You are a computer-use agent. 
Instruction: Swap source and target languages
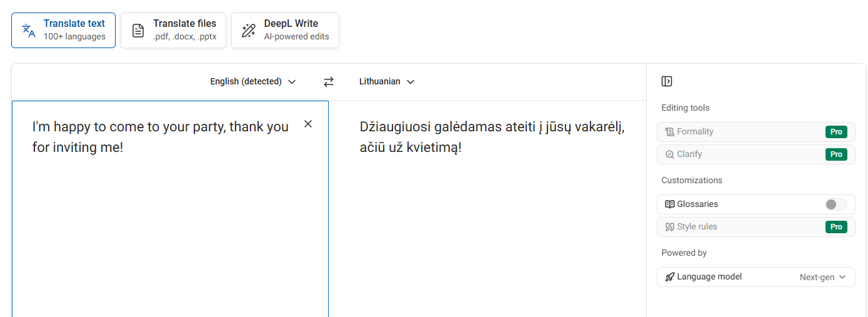(x=329, y=81)
